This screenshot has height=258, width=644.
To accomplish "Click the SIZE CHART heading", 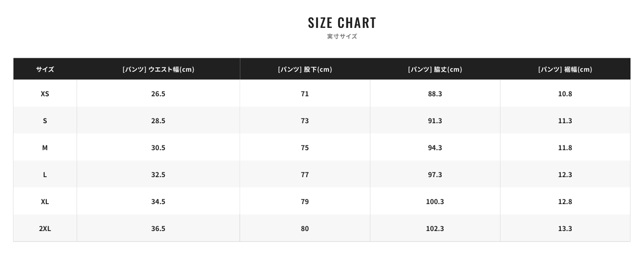I will [x=342, y=23].
